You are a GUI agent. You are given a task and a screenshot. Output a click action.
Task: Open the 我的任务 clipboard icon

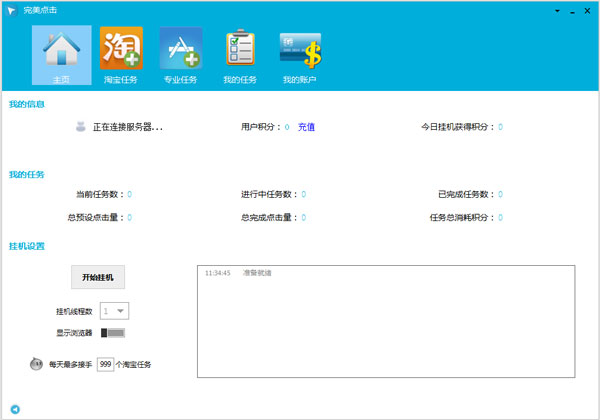(240, 48)
